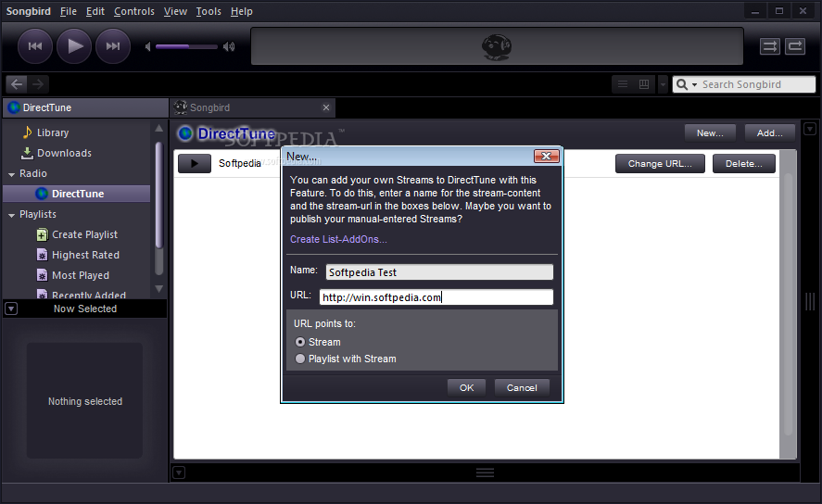
Task: Open the search engine dropdown magnifier
Action: pyautogui.click(x=686, y=84)
